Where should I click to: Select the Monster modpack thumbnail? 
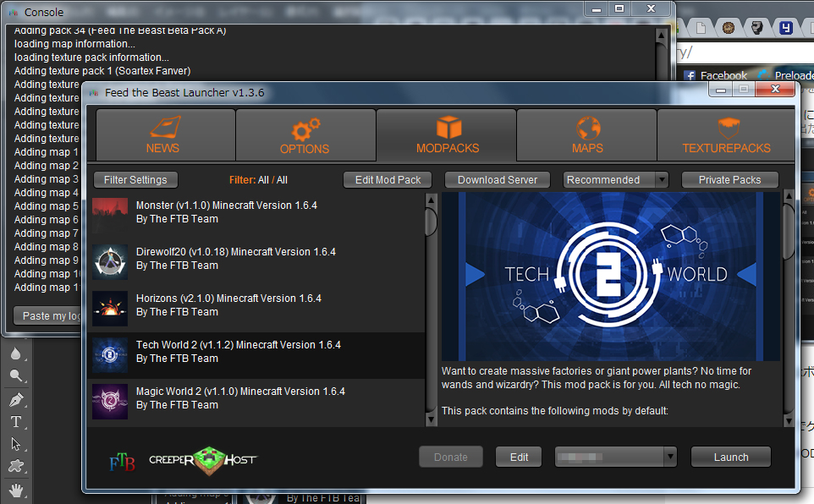click(110, 216)
